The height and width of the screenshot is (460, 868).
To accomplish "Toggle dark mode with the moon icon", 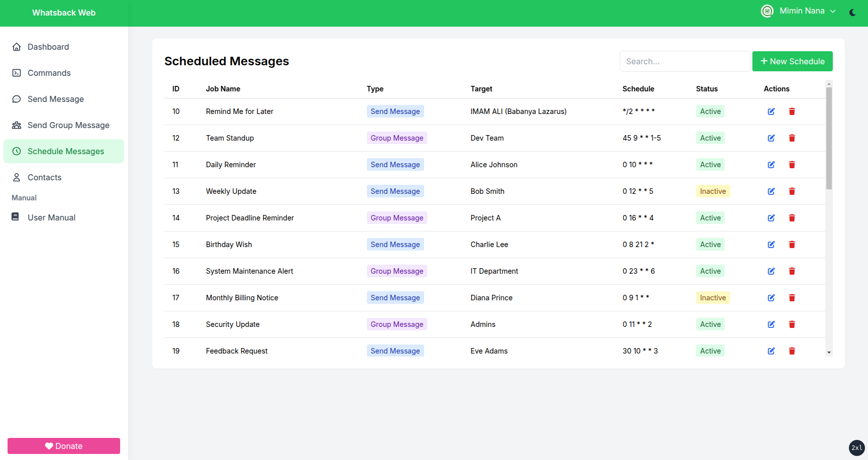I will pyautogui.click(x=852, y=13).
